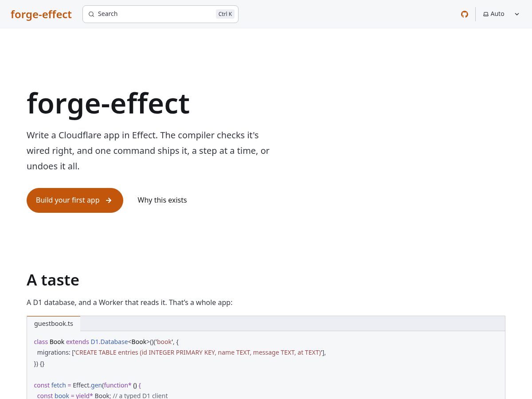
Task: Open the GitHub repository icon
Action: 465,14
